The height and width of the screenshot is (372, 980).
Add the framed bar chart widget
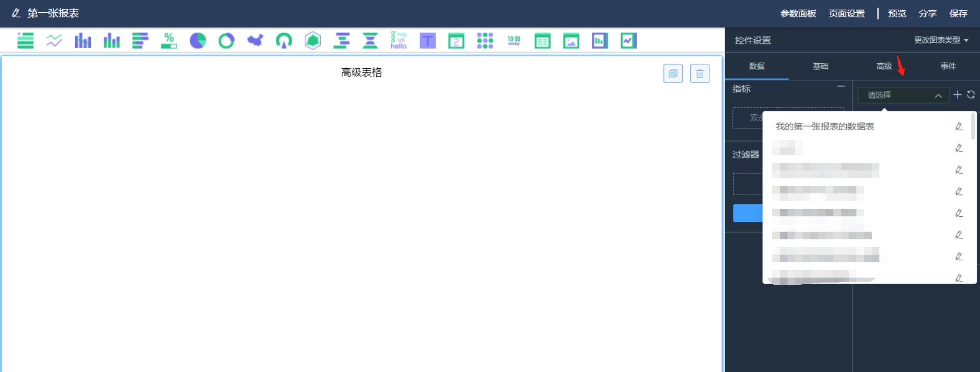pyautogui.click(x=600, y=40)
